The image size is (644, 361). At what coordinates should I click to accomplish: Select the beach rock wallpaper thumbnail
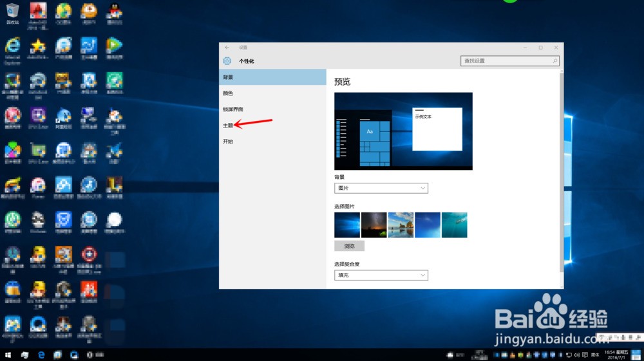pyautogui.click(x=401, y=225)
